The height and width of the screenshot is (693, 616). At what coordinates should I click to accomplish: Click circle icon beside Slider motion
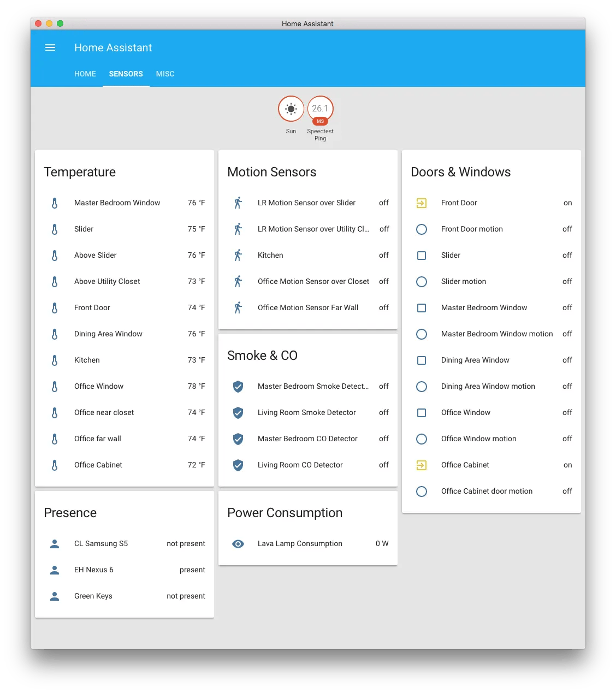coord(422,281)
